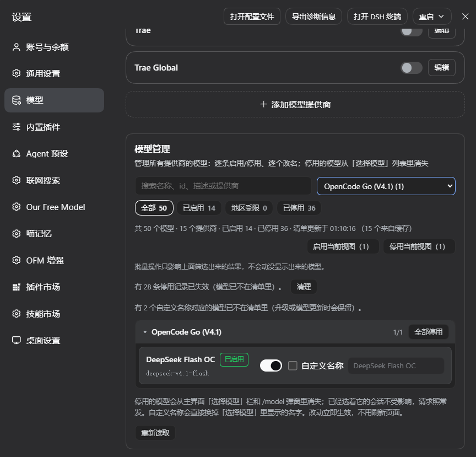Click the user icon beside 账号与余额
476x457 pixels.
[x=17, y=47]
